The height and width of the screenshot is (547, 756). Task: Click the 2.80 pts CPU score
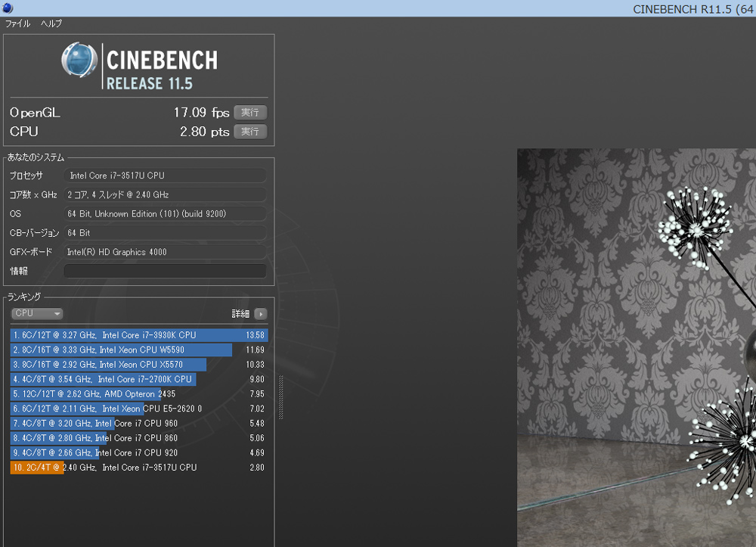point(204,132)
